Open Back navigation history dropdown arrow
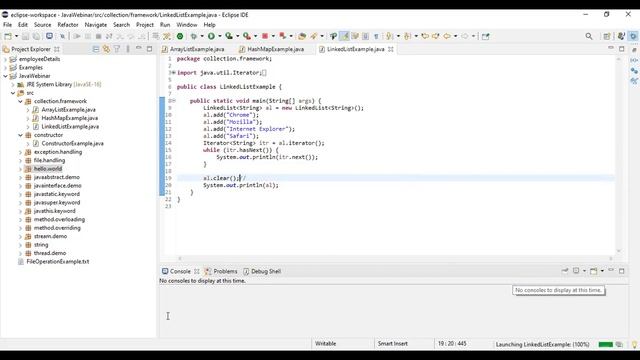 click(456, 36)
